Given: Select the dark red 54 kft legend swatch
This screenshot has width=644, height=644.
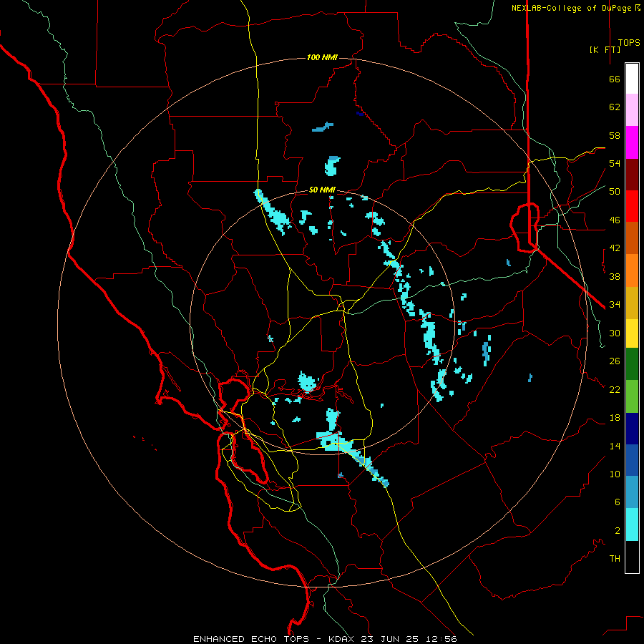Looking at the screenshot, I should [632, 175].
